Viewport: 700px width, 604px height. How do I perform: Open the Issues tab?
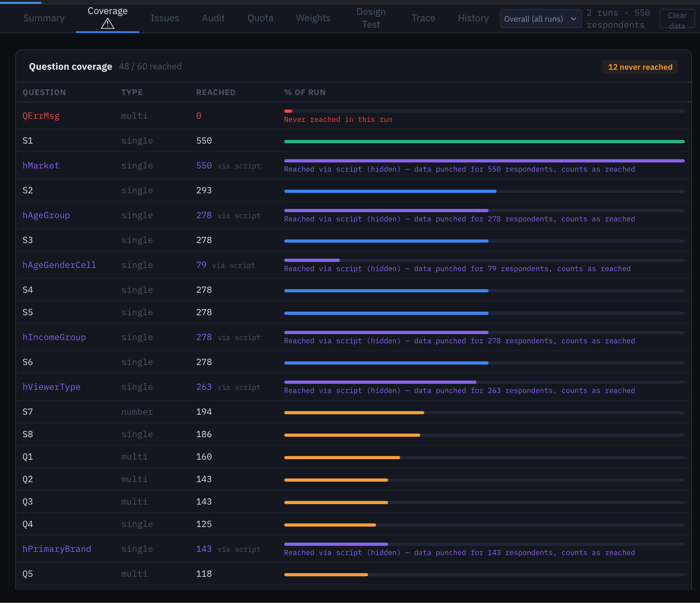tap(165, 18)
